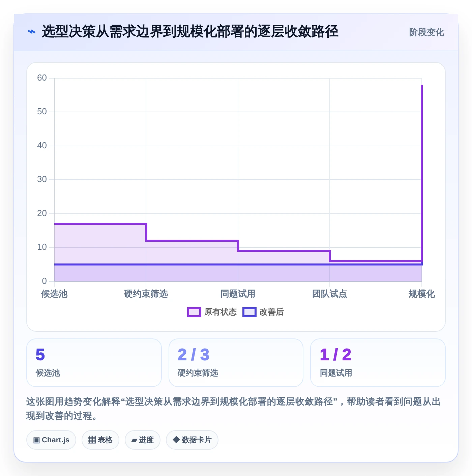
Task: Select the 进度 tag chip
Action: coord(143,440)
